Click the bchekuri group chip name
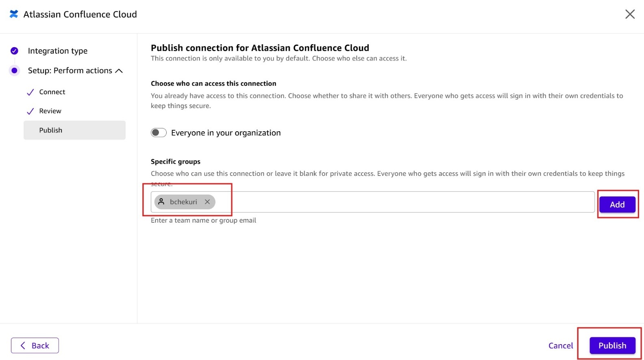The height and width of the screenshot is (360, 644). [183, 202]
